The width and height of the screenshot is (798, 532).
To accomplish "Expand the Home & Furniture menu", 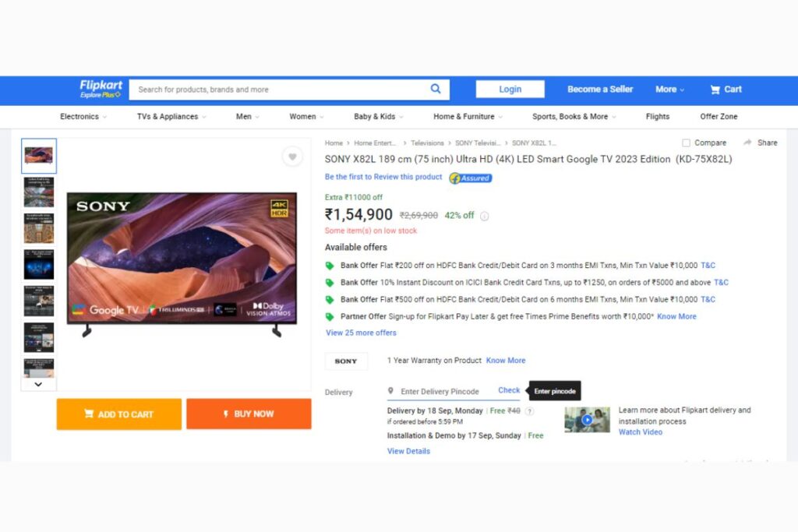I will (x=468, y=117).
